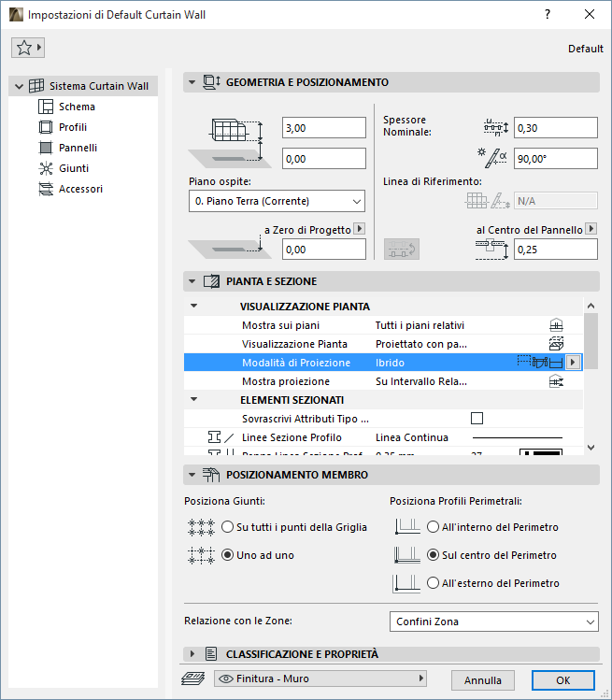Click the help question mark button
The width and height of the screenshot is (612, 700).
tap(548, 14)
